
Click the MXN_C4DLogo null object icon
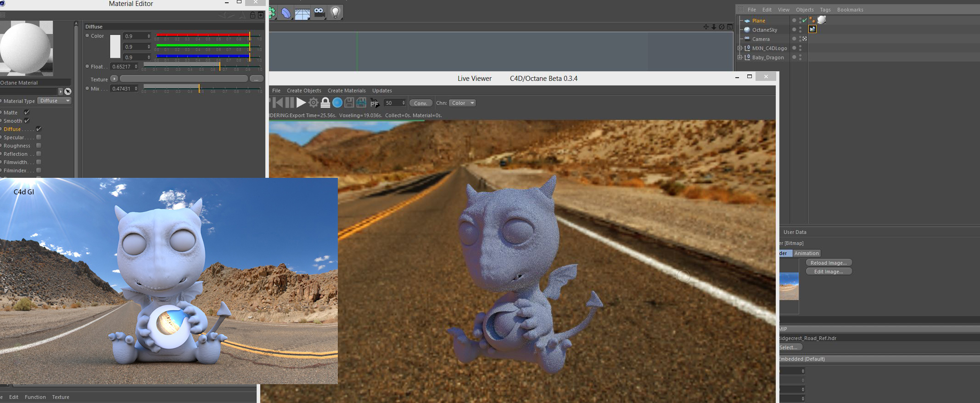[x=747, y=48]
